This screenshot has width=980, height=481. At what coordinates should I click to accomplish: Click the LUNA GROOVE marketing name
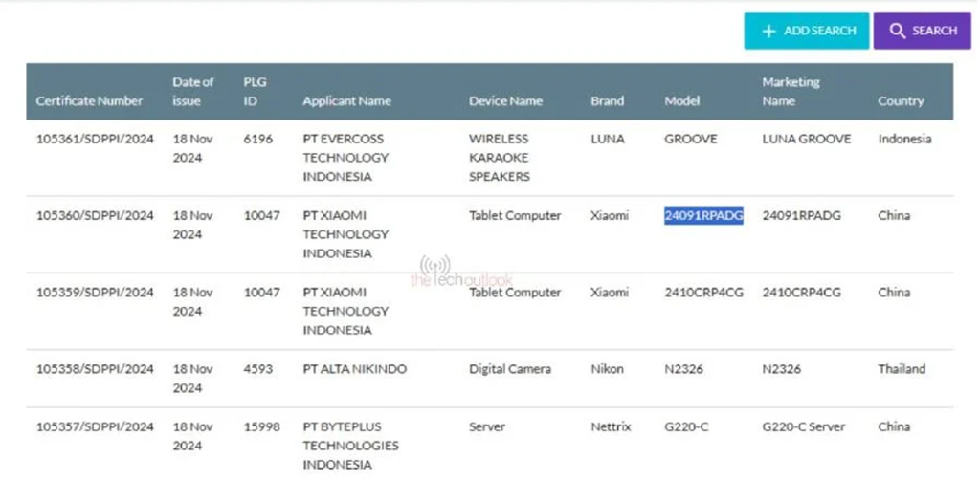click(806, 139)
